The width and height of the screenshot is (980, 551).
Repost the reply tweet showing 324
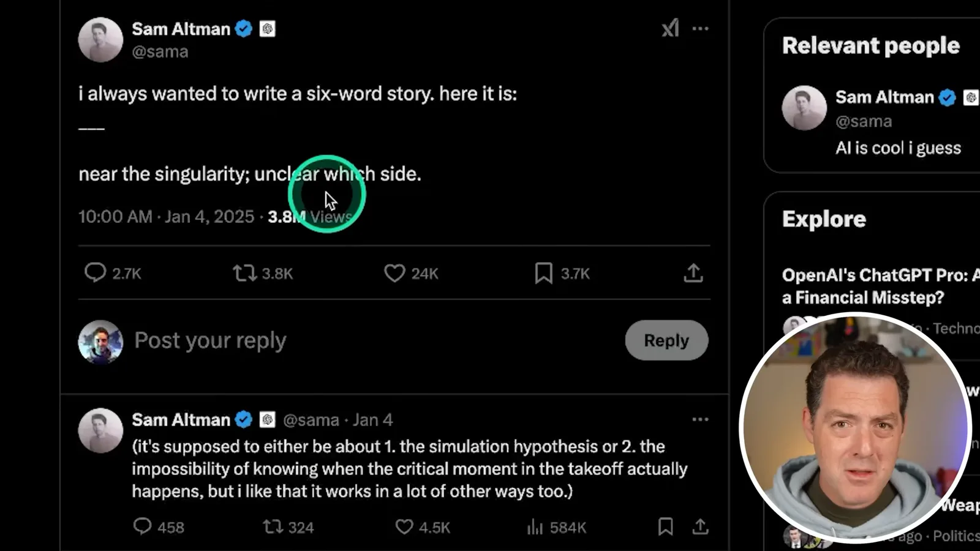[x=273, y=527]
